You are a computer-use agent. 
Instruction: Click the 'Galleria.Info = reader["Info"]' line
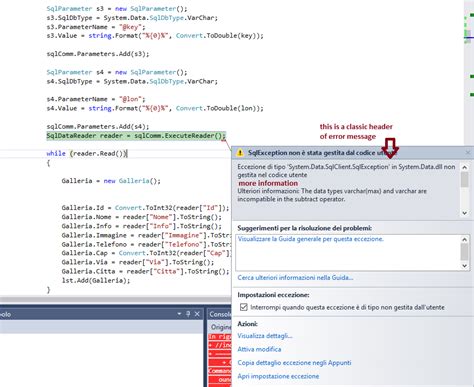pyautogui.click(x=141, y=226)
